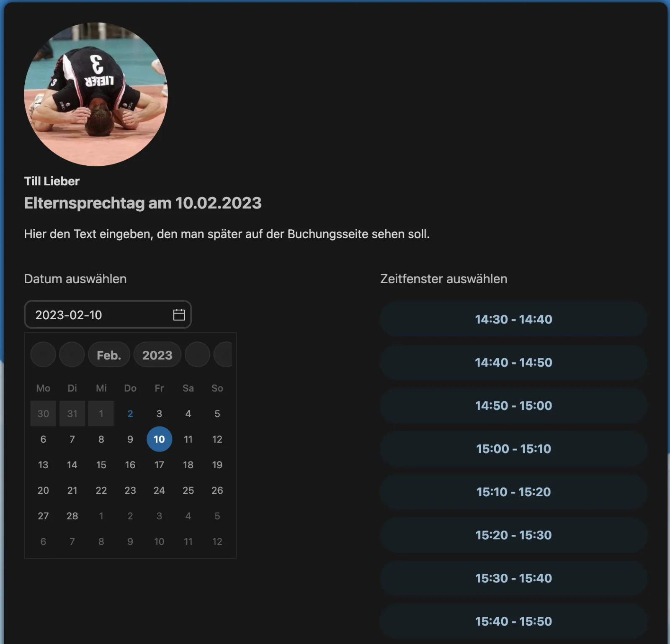
Task: Pick day 15 in the calendar
Action: (x=101, y=464)
